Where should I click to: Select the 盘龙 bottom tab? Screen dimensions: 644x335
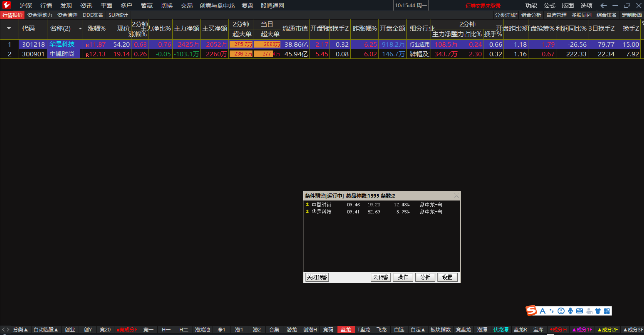[x=346, y=330]
